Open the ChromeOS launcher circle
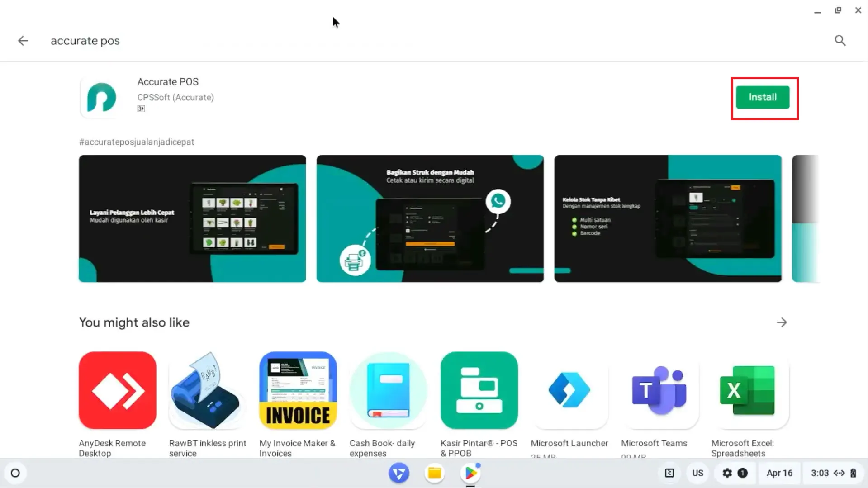 click(15, 473)
